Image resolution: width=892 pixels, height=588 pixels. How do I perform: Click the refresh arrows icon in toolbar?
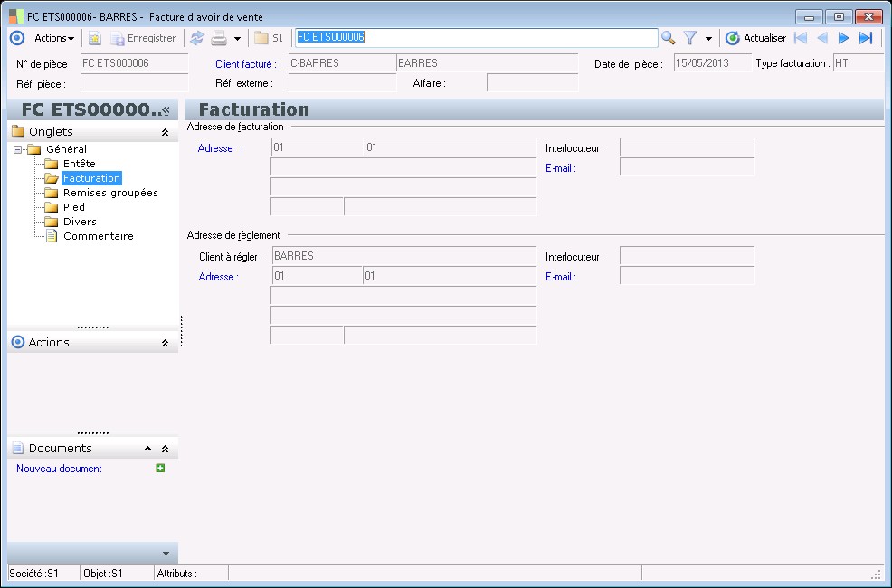pos(197,38)
